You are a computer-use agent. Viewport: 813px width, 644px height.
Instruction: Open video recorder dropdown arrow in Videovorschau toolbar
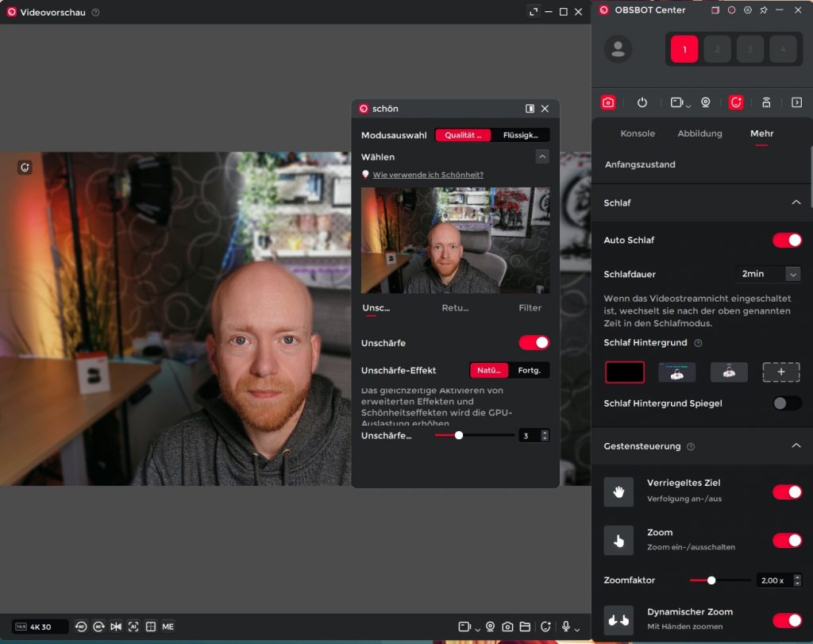coord(477,630)
